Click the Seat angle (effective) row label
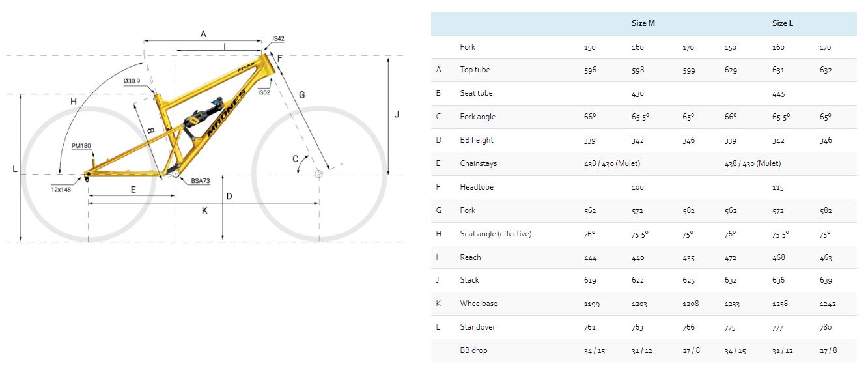 (x=496, y=234)
